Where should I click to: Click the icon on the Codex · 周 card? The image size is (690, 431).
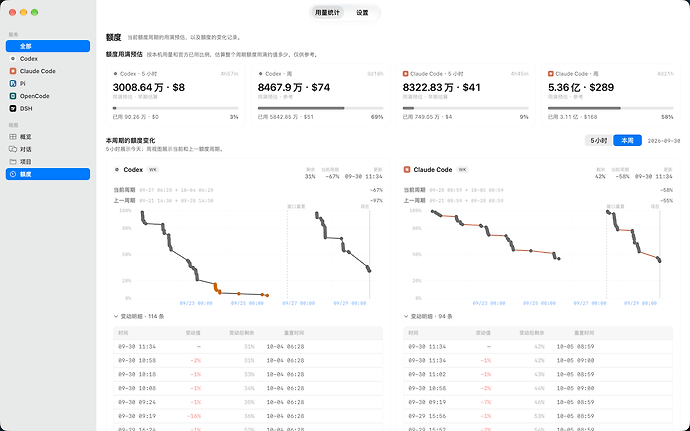[x=261, y=74]
